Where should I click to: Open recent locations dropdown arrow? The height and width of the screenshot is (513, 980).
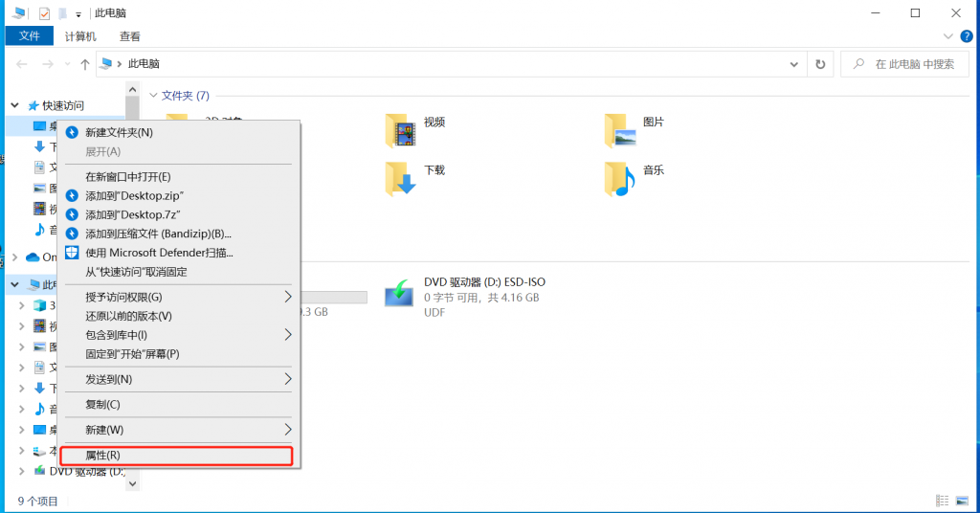[x=68, y=64]
